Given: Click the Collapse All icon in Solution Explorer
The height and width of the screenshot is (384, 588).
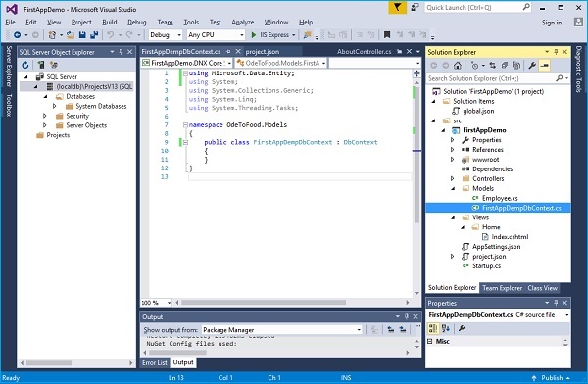Looking at the screenshot, I should (x=505, y=66).
